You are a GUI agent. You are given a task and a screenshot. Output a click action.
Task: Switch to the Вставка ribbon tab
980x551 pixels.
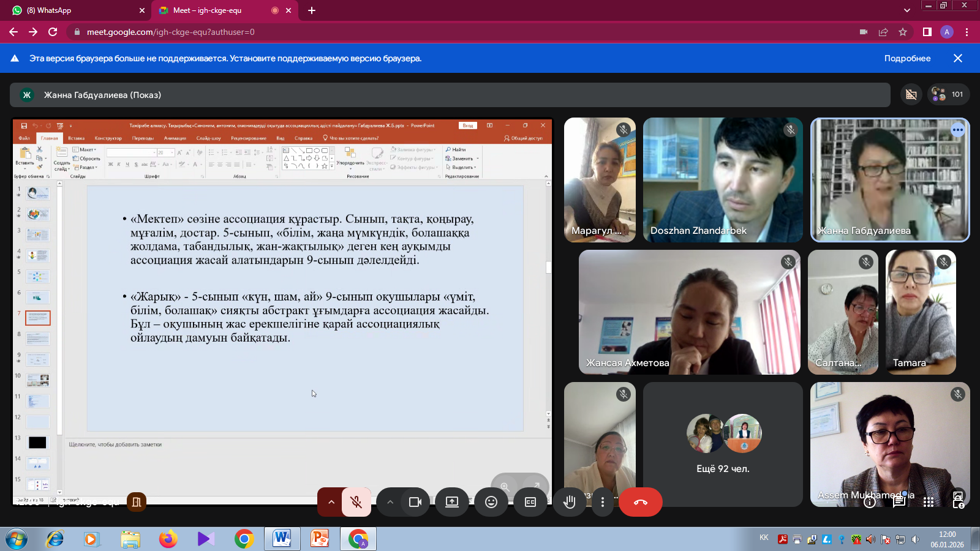75,138
